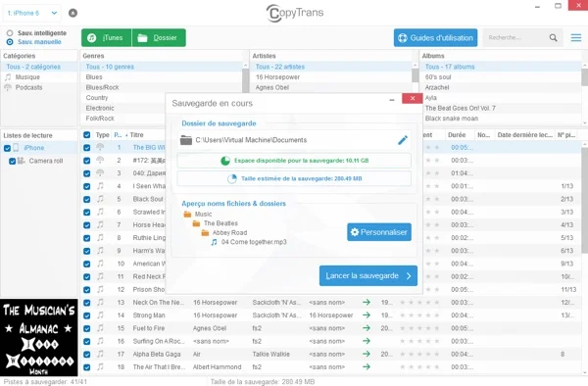
Task: Click the backup folder path icon
Action: [186, 140]
